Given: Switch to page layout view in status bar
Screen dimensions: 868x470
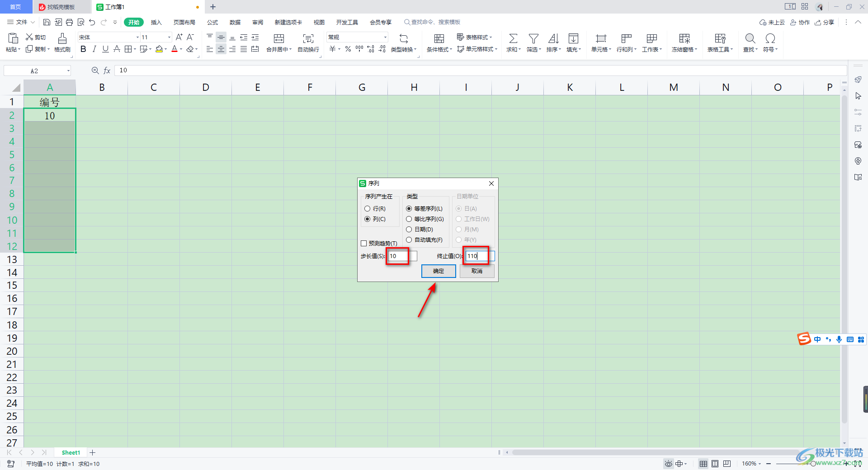Looking at the screenshot, I should 715,464.
